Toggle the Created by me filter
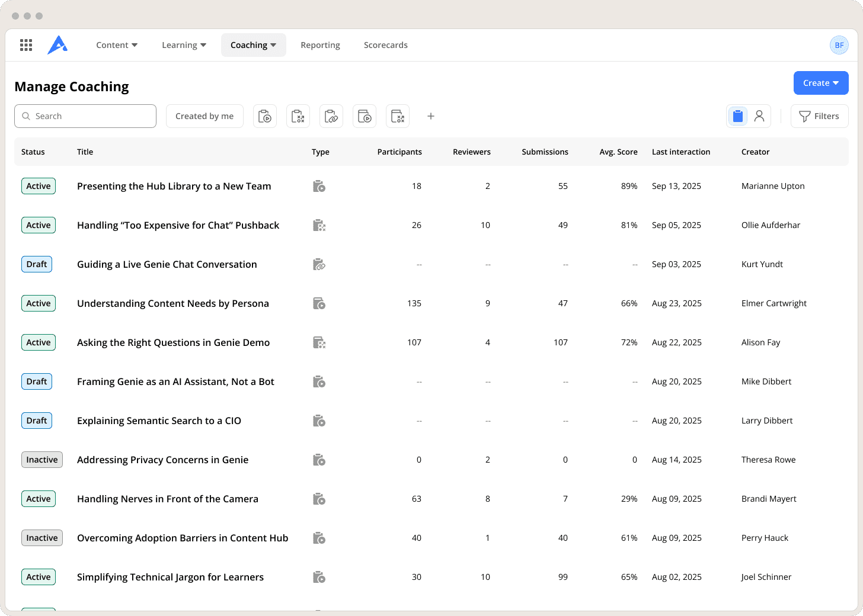This screenshot has height=616, width=863. click(204, 116)
